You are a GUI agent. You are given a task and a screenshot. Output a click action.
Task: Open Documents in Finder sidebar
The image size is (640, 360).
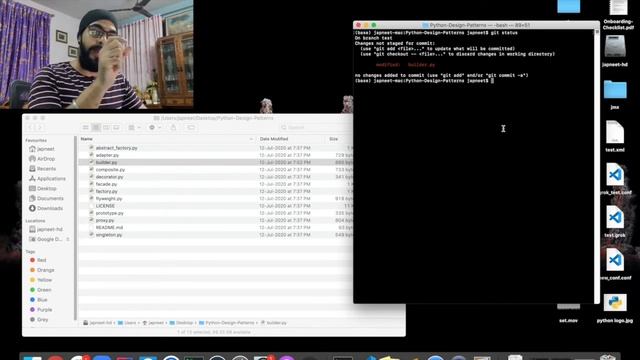tap(47, 198)
